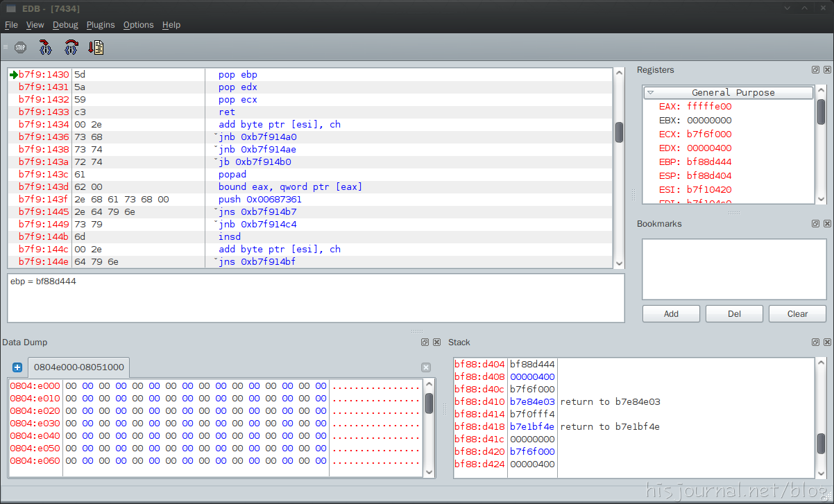Viewport: 834px width, 504px height.
Task: Open the Help menu
Action: point(171,25)
